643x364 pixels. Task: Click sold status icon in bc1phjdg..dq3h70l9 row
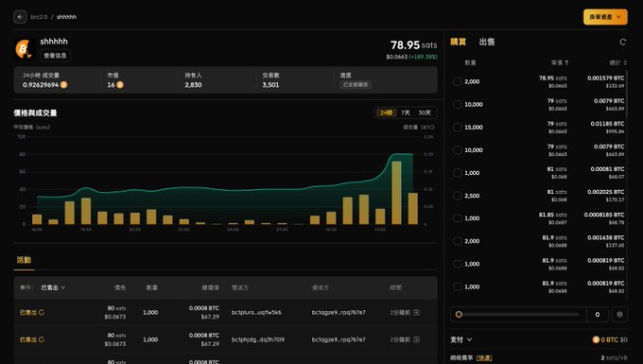pos(42,339)
